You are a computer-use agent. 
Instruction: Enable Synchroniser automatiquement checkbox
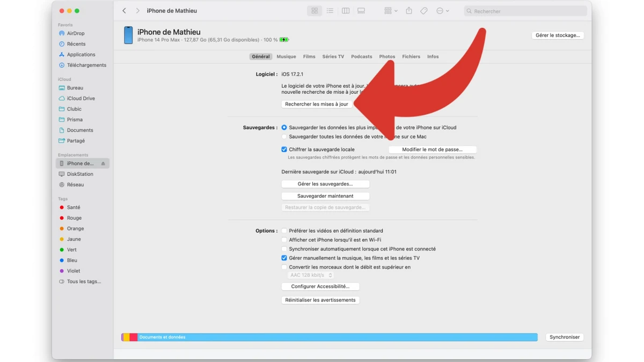pos(284,249)
